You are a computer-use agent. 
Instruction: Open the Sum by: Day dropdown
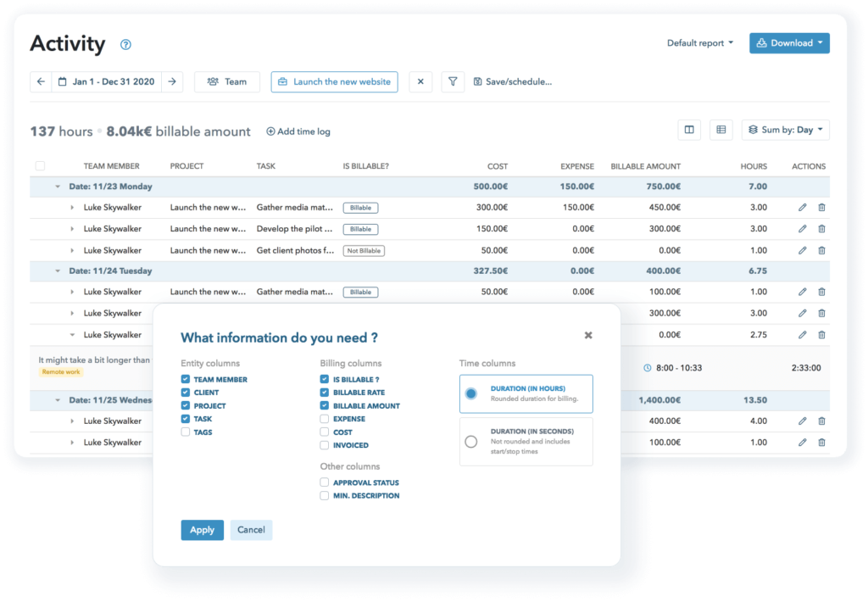[x=786, y=130]
